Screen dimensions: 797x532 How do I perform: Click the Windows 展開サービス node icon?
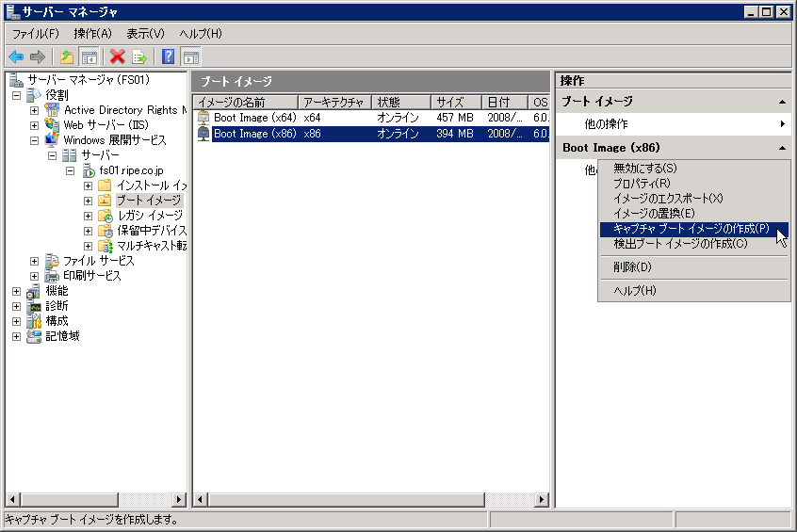pos(51,139)
